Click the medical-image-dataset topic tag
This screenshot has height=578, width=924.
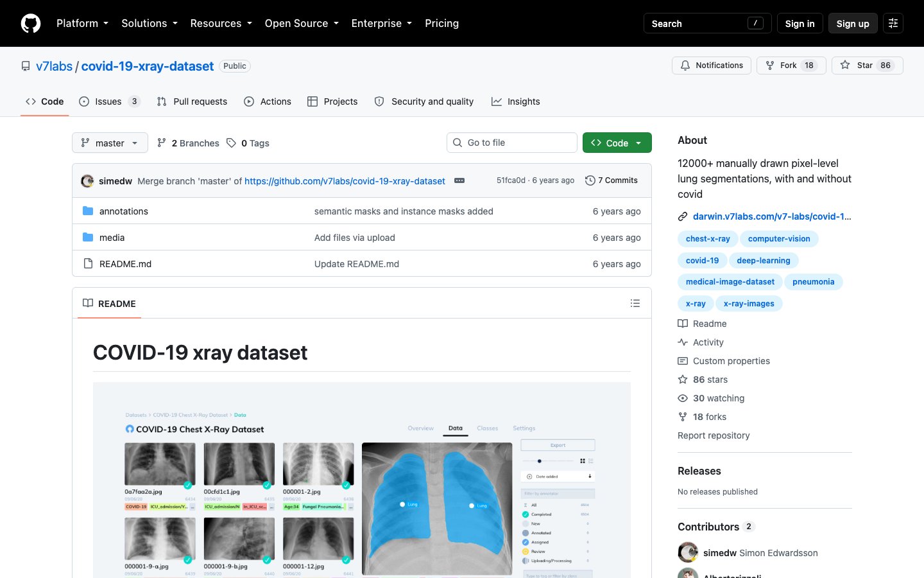[x=730, y=282]
